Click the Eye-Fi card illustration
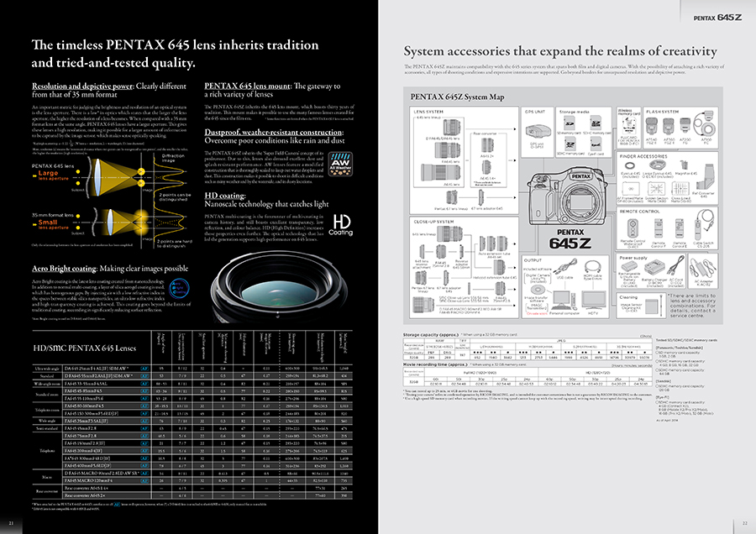This screenshot has width=756, height=534. (x=596, y=144)
